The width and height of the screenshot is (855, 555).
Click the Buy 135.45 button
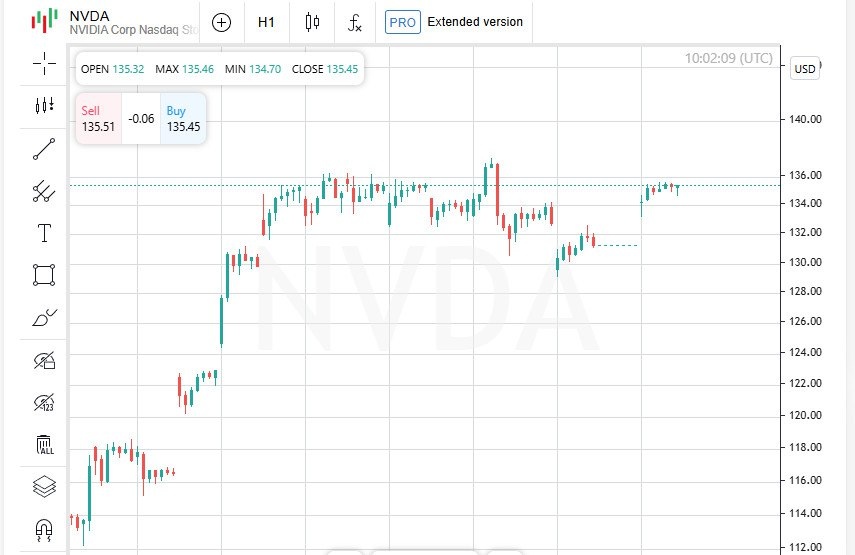pos(183,119)
